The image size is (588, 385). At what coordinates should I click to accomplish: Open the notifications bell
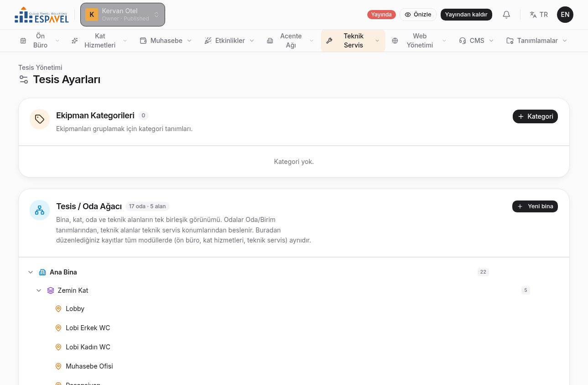(x=506, y=15)
